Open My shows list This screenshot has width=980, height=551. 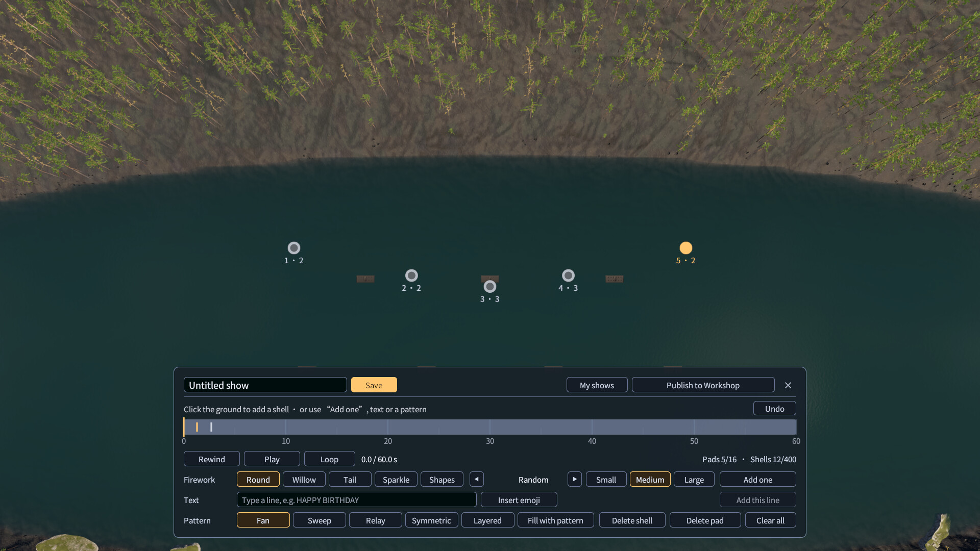(x=597, y=385)
